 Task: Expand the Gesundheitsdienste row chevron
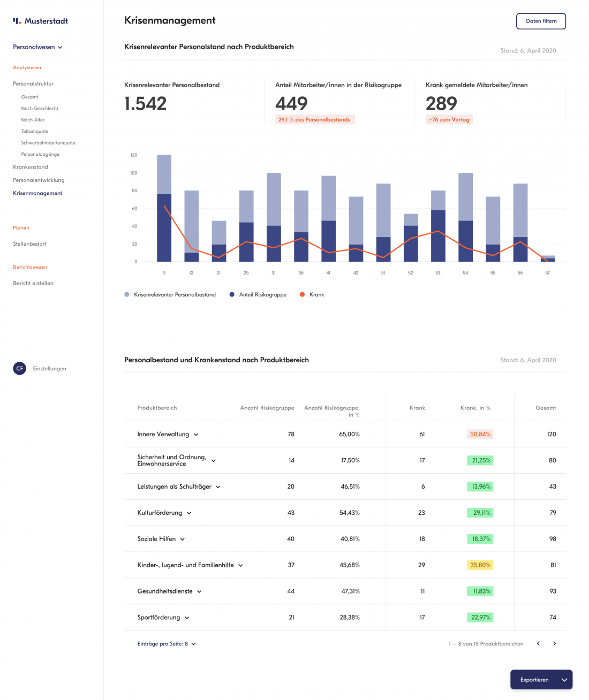point(199,592)
